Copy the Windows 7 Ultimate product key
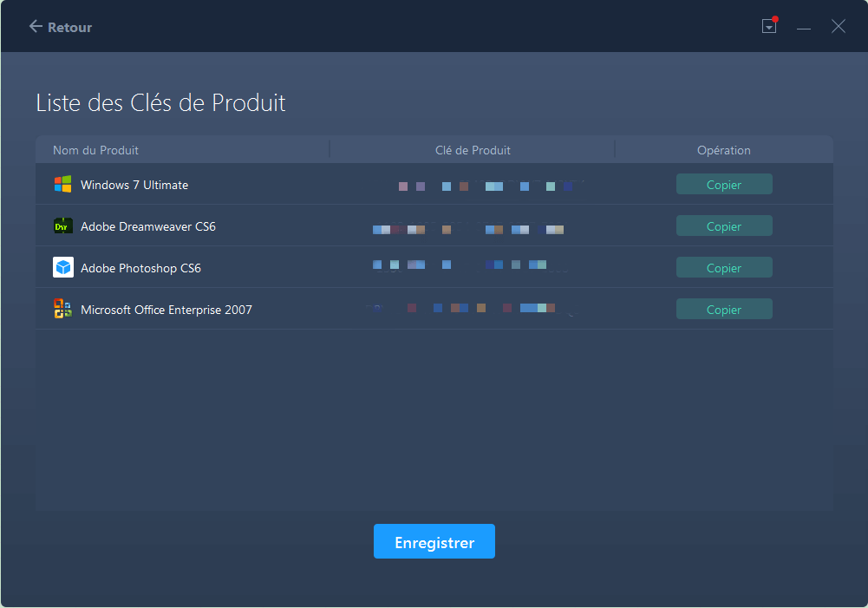This screenshot has width=868, height=608. tap(724, 185)
